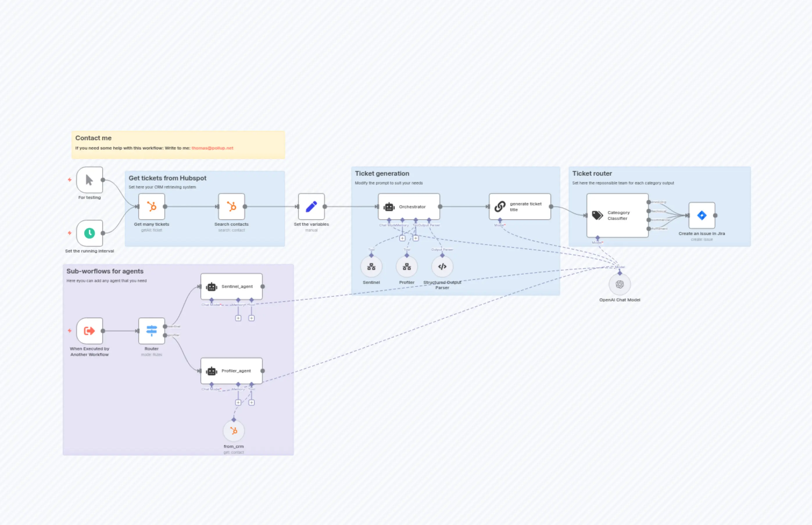
Task: Click the from_crm HubSpot node
Action: point(234,430)
